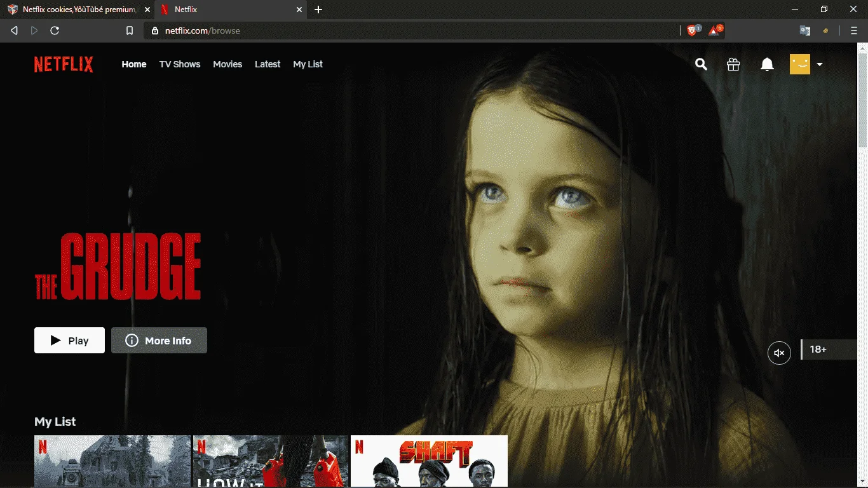Play The Grudge
Screen dimensions: 868x488
coord(69,341)
